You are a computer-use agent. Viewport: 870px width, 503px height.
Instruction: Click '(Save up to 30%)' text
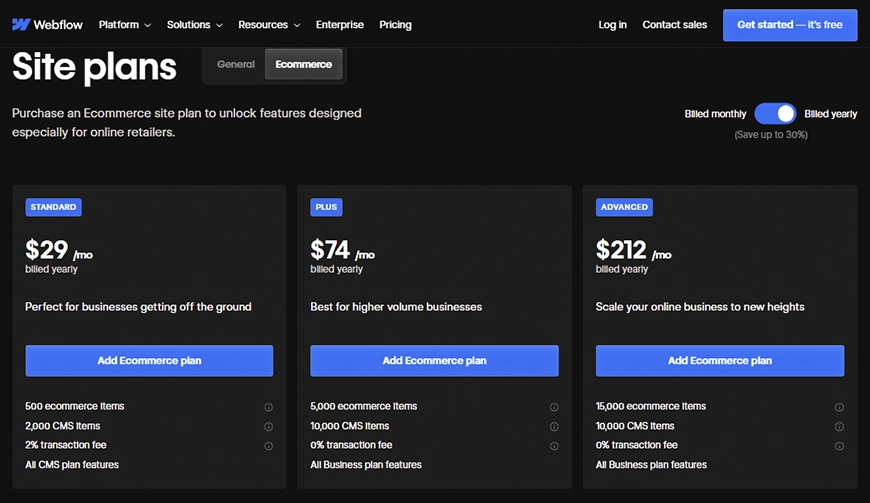[x=771, y=135]
